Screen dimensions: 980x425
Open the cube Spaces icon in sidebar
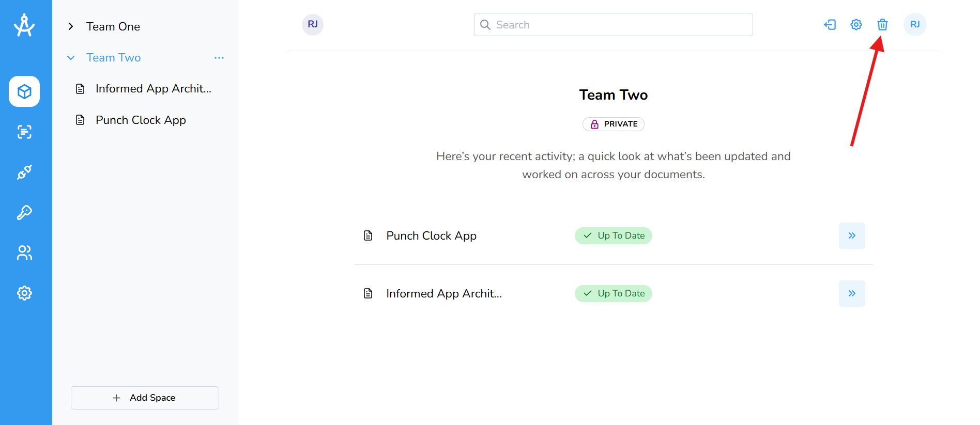(24, 91)
